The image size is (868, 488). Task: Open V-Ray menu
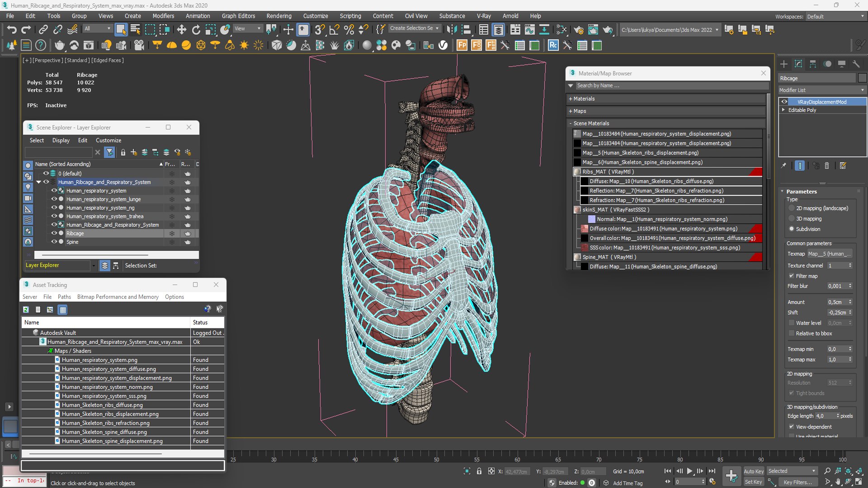tap(484, 16)
